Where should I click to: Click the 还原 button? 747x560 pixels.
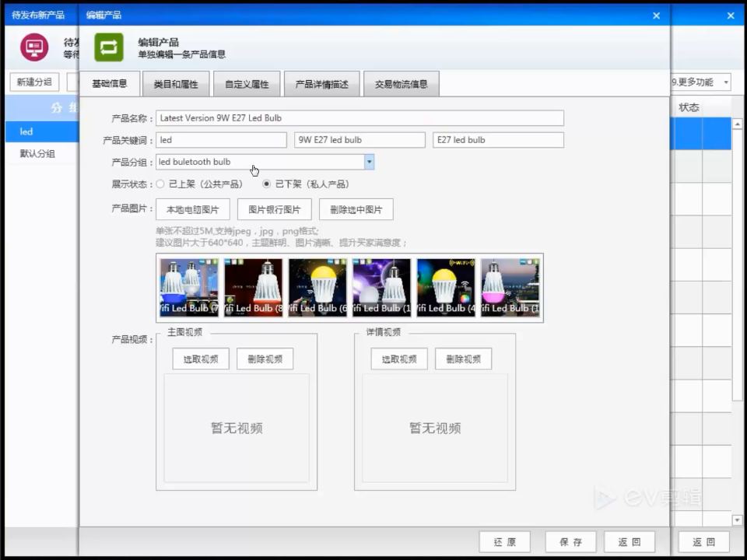[504, 542]
